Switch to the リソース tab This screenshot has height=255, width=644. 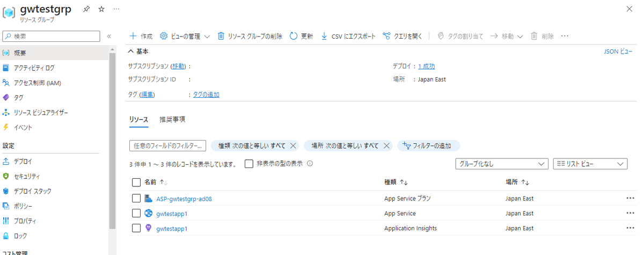138,119
